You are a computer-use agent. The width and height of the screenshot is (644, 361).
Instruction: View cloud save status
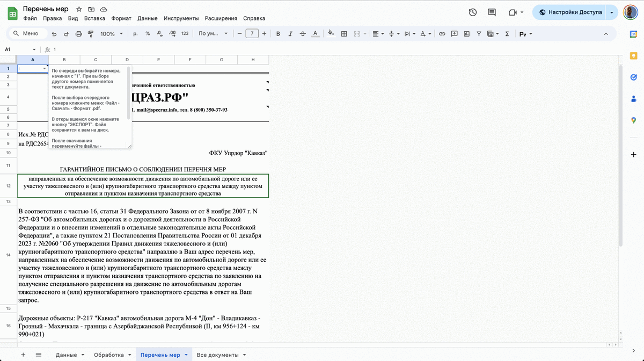(x=104, y=9)
